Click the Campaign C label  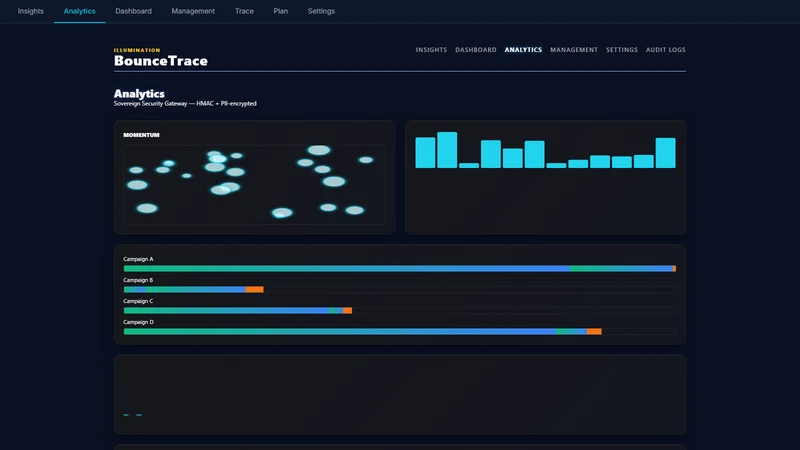[138, 301]
